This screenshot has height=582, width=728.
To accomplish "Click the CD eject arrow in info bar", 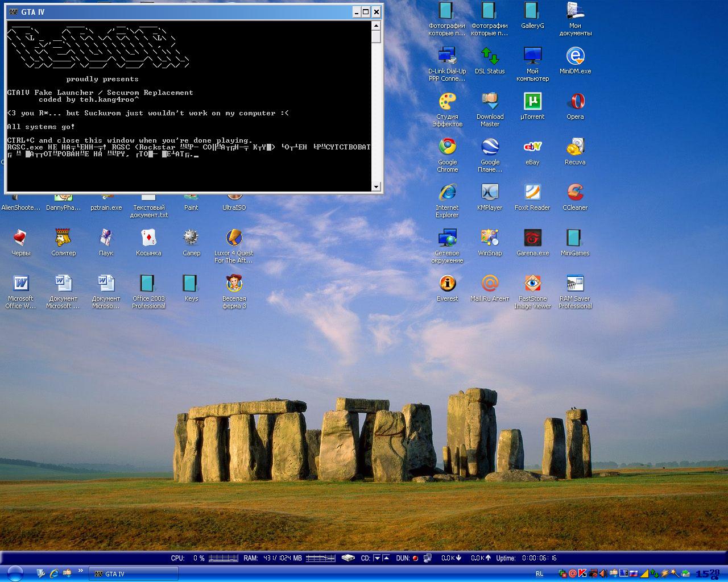I will pyautogui.click(x=386, y=558).
